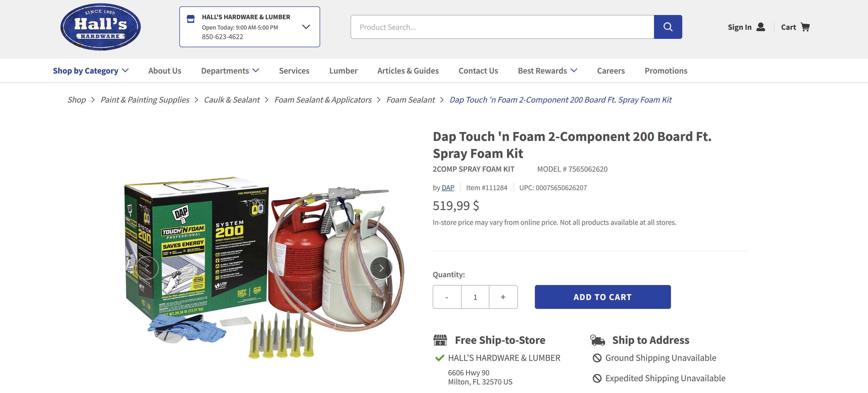Go to the Services page

[x=294, y=71]
